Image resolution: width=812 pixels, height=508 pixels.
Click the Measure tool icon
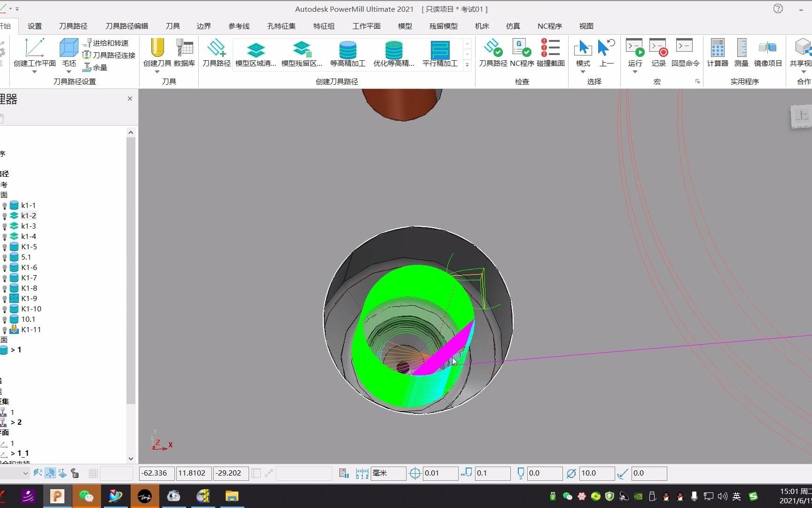741,53
